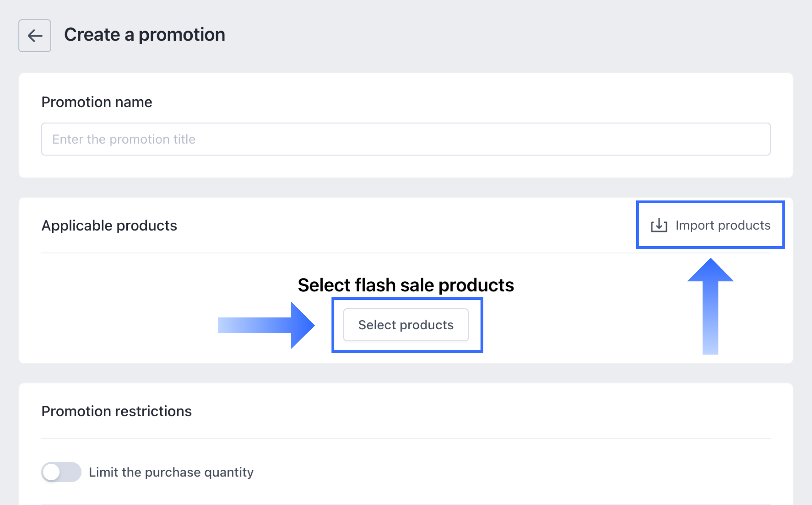Click the white knob of the quantity toggle
812x505 pixels.
[52, 472]
